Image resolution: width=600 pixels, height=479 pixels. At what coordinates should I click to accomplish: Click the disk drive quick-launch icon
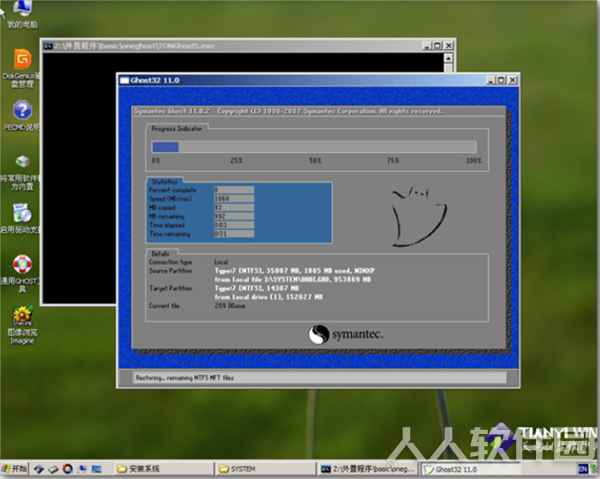click(x=53, y=469)
